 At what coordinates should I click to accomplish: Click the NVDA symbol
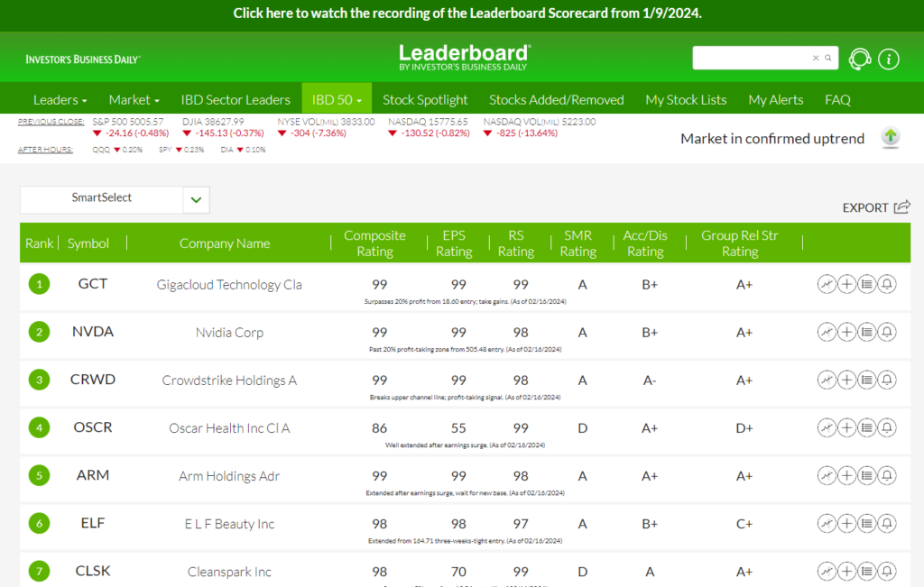[93, 332]
